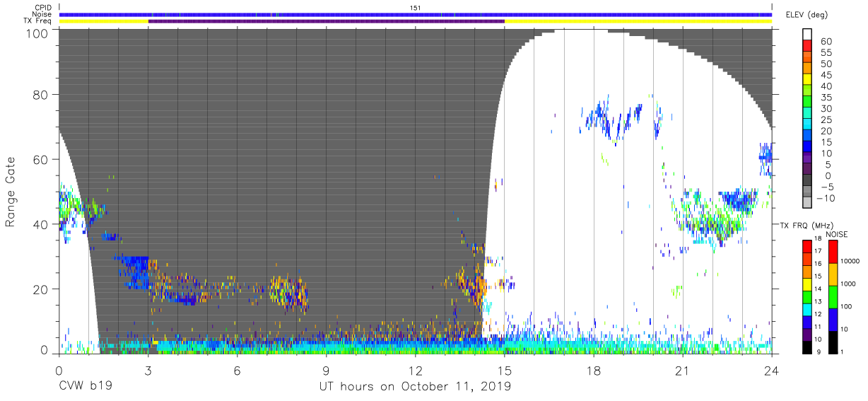Click the cyan 12–13 MHz TX frequency segment
This screenshot has height=401, width=868.
pyautogui.click(x=808, y=308)
